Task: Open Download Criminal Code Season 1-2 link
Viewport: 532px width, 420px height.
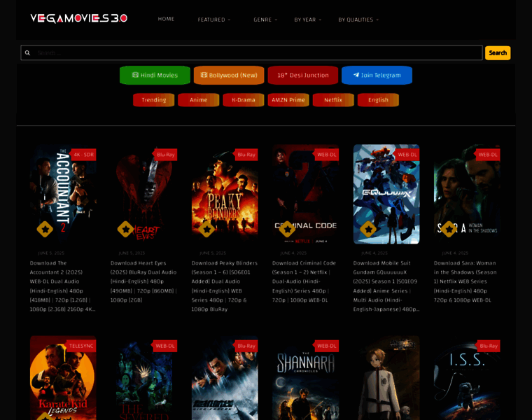Action: 304,281
